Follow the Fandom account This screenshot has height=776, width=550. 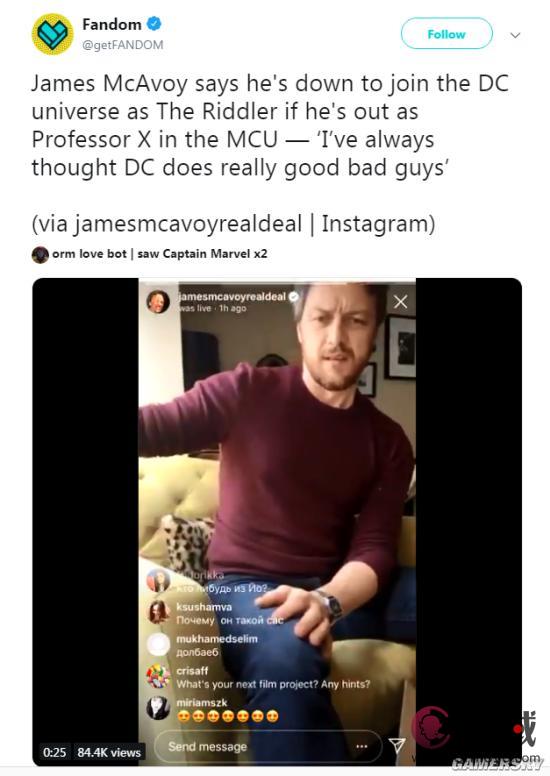point(447,34)
